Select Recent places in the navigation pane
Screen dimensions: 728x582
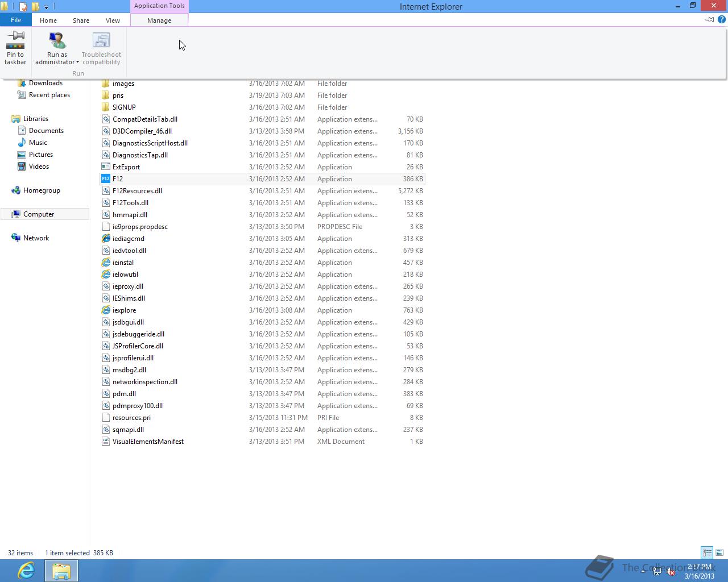[49, 95]
